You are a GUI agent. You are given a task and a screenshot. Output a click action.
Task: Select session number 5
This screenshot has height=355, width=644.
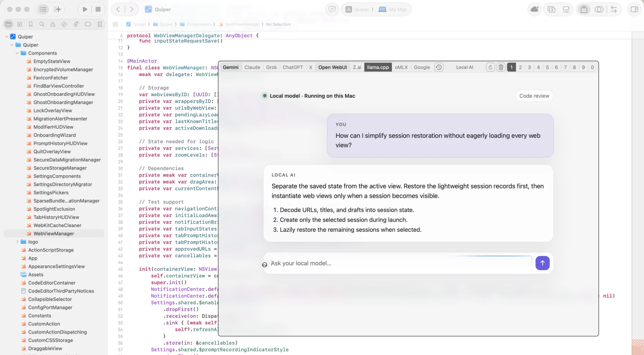coord(547,67)
